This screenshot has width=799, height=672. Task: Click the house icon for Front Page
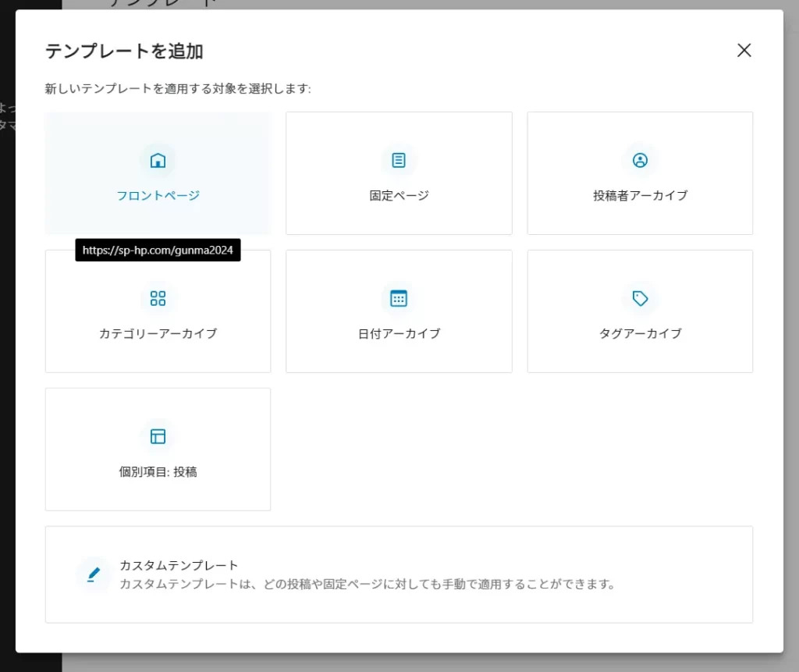point(158,161)
